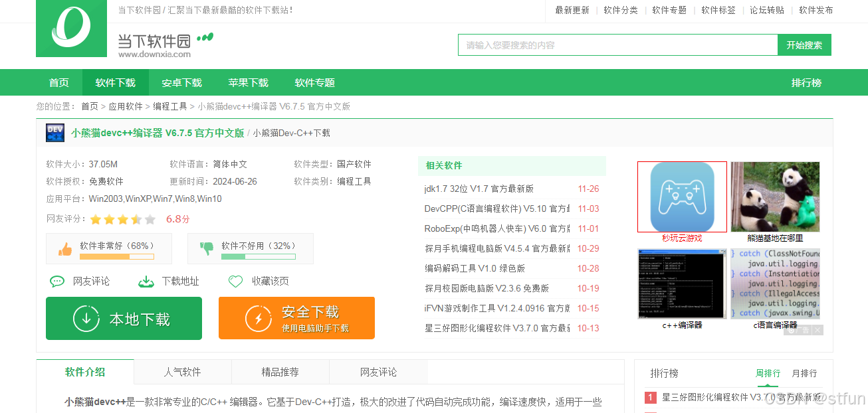868x413 pixels.
Task: Open related software 编码解码工具 V1.0 绿色版
Action: click(x=475, y=268)
